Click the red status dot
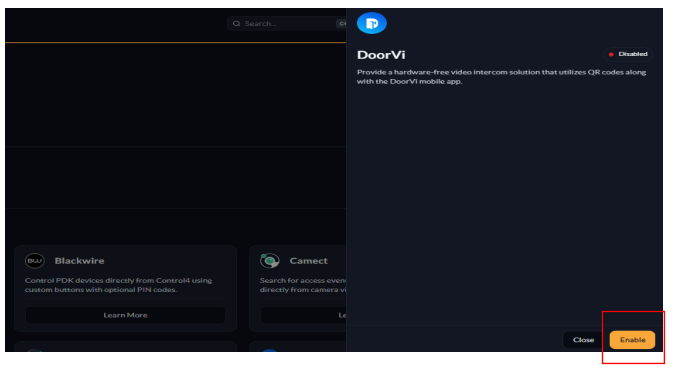The width and height of the screenshot is (675, 373). pyautogui.click(x=611, y=54)
